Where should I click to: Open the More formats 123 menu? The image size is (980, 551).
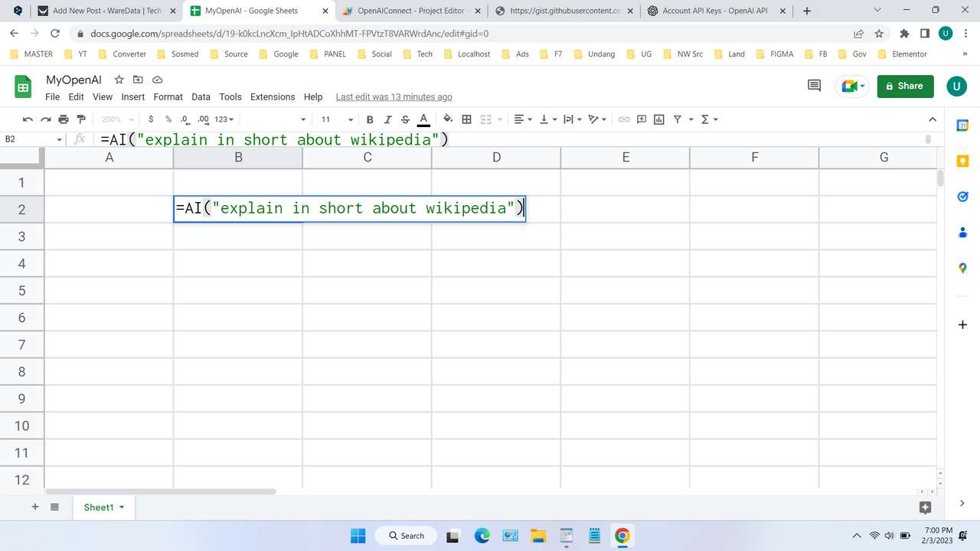[222, 119]
